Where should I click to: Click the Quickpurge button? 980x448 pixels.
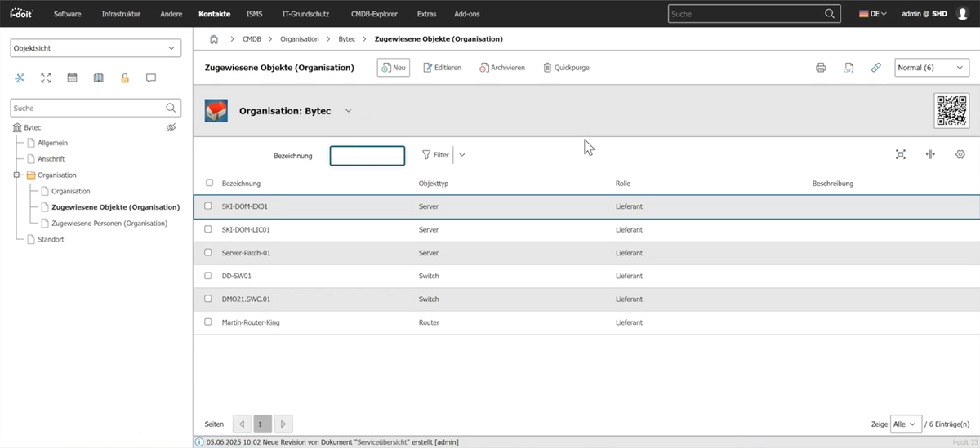(x=566, y=68)
